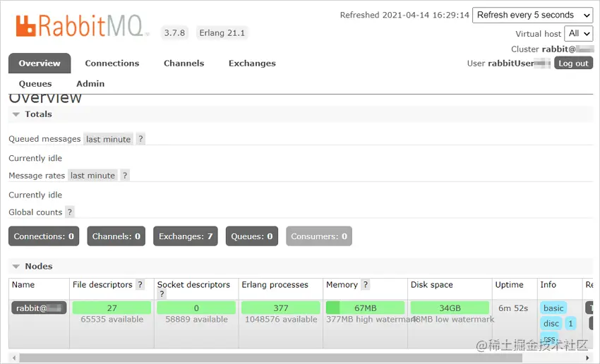Open help for Socket descriptors column
The image size is (600, 364).
[x=162, y=294]
